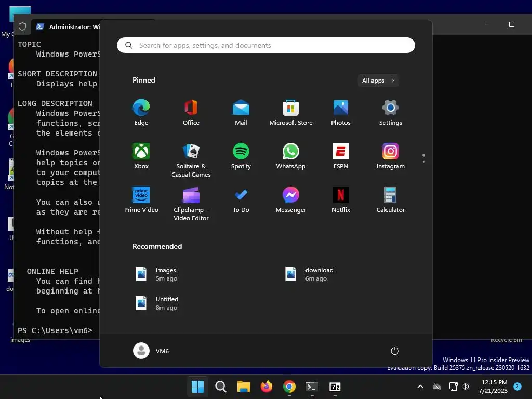Launch the Office app
The height and width of the screenshot is (399, 532).
[191, 113]
